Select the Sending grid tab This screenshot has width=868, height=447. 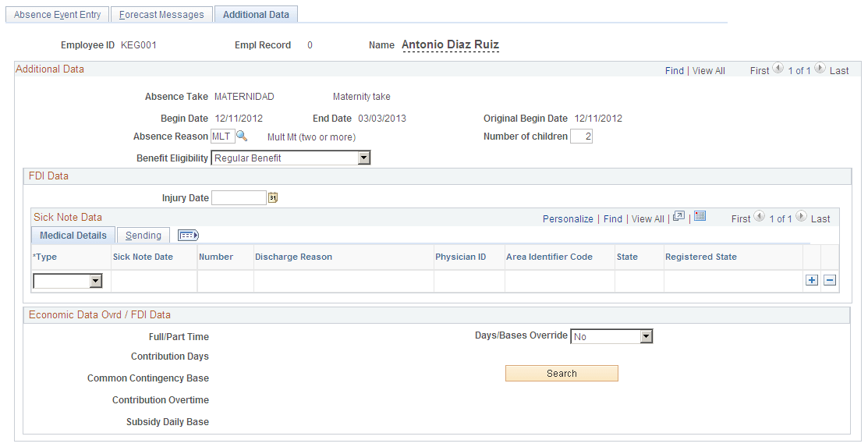[x=143, y=236]
